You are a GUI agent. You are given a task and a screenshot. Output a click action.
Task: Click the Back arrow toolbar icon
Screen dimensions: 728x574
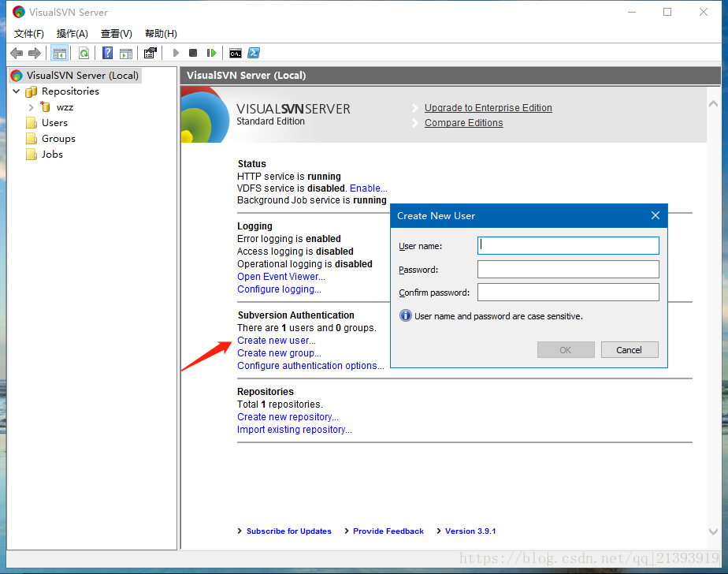[x=17, y=54]
